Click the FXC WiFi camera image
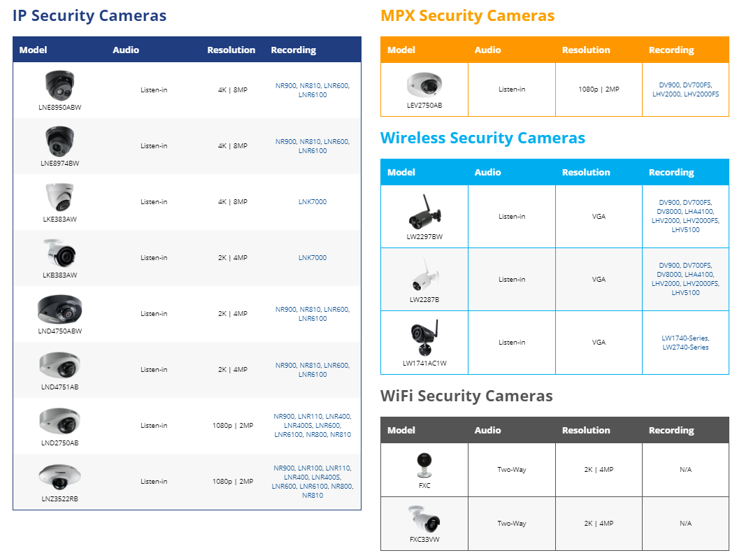The width and height of the screenshot is (751, 560). coord(424,464)
